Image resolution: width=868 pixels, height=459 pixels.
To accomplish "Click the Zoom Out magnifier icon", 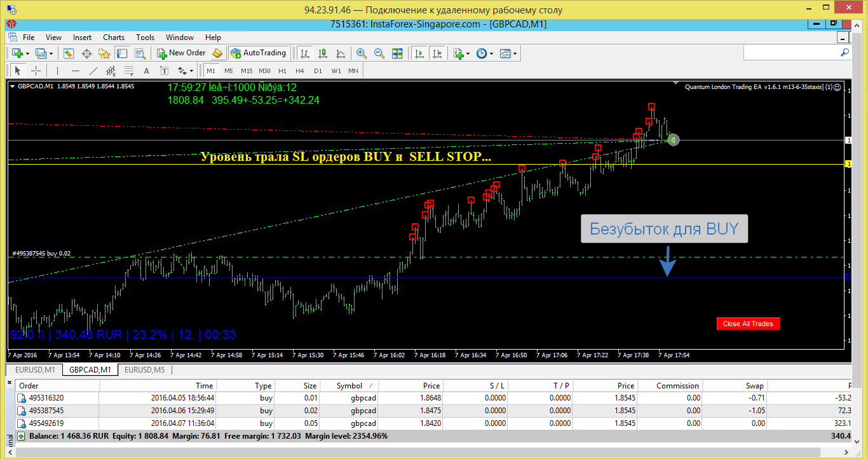I will (x=379, y=53).
